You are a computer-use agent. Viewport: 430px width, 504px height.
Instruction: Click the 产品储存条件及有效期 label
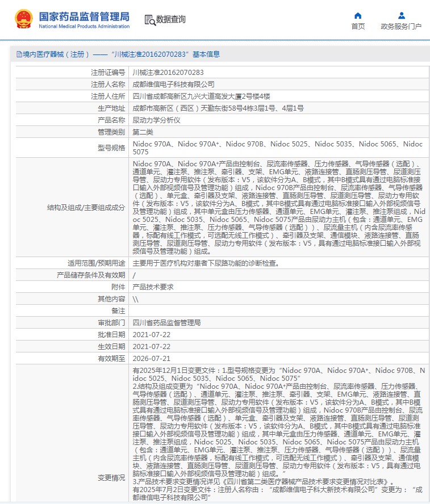91,275
